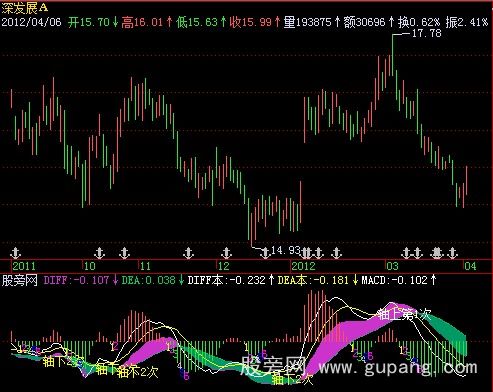493x392 pixels.
Task: Select the 03 month label on time axis
Action: point(393,266)
